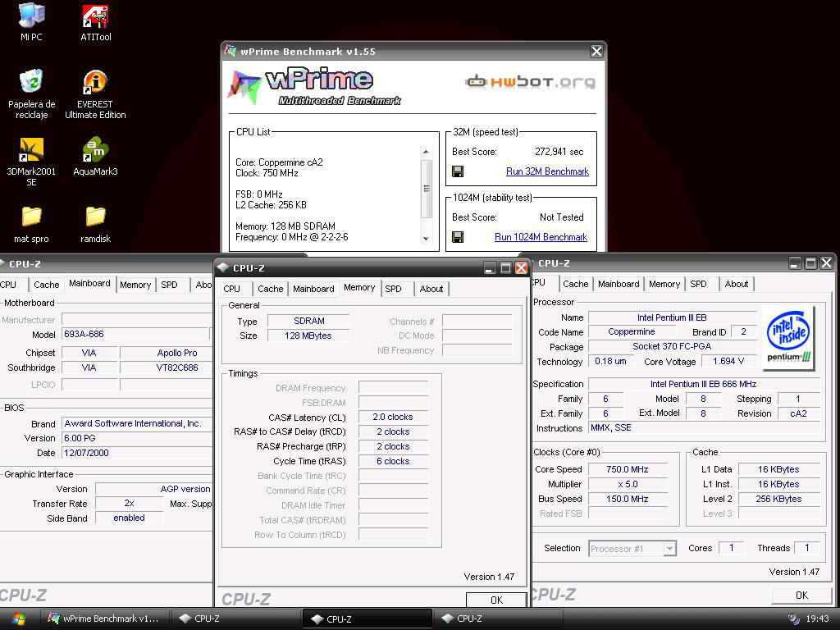Viewport: 840px width, 630px height.
Task: Open the CPU tab in middle CPU-Z
Action: coord(235,289)
